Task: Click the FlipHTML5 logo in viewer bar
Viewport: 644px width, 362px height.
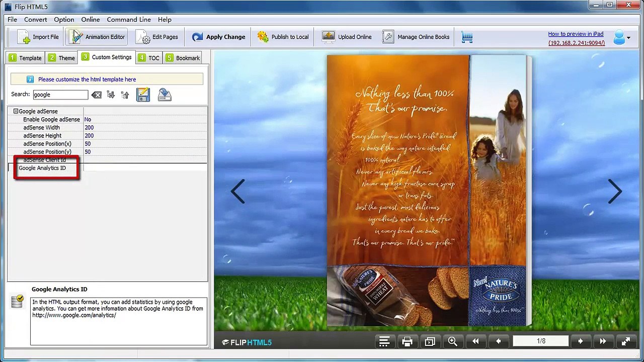Action: click(x=247, y=342)
